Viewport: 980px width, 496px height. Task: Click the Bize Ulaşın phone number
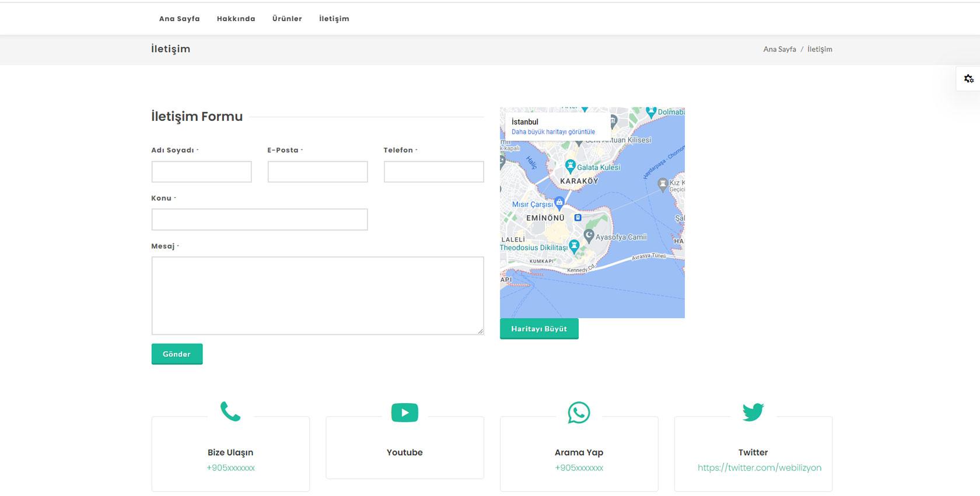[x=230, y=468]
